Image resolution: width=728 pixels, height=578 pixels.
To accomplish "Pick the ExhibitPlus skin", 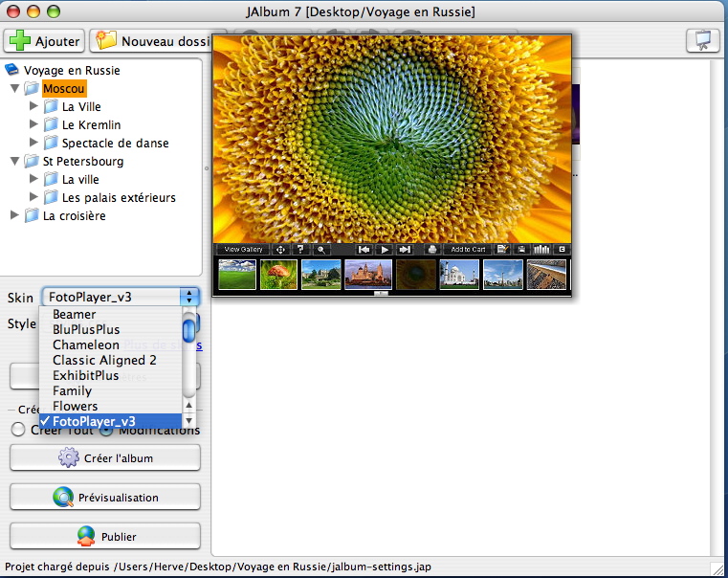I will 111,375.
